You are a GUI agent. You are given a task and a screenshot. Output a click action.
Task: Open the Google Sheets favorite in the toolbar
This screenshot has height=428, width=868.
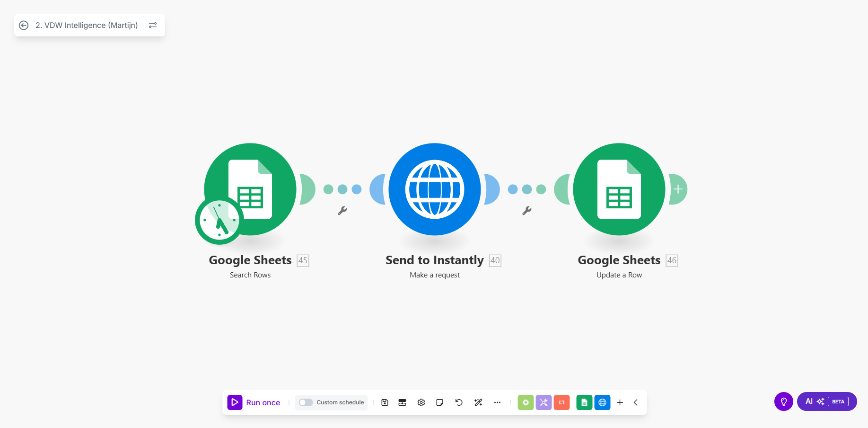pos(584,402)
